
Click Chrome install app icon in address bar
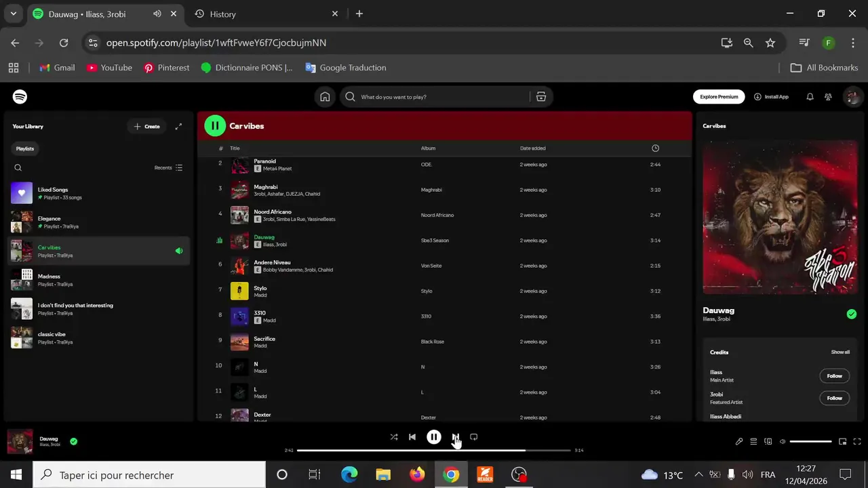coord(727,43)
